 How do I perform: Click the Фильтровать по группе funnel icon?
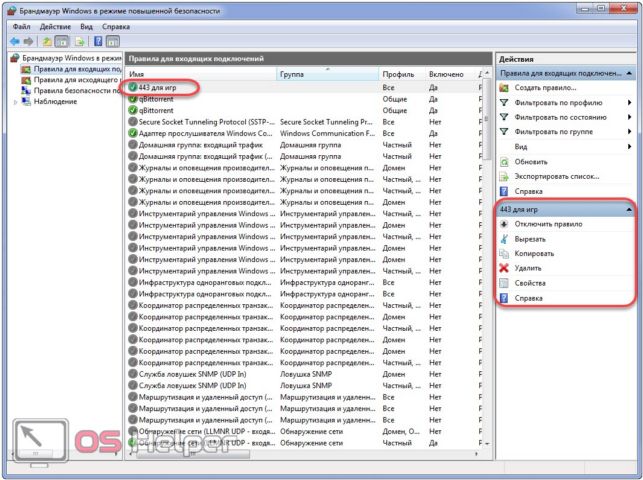tap(504, 132)
